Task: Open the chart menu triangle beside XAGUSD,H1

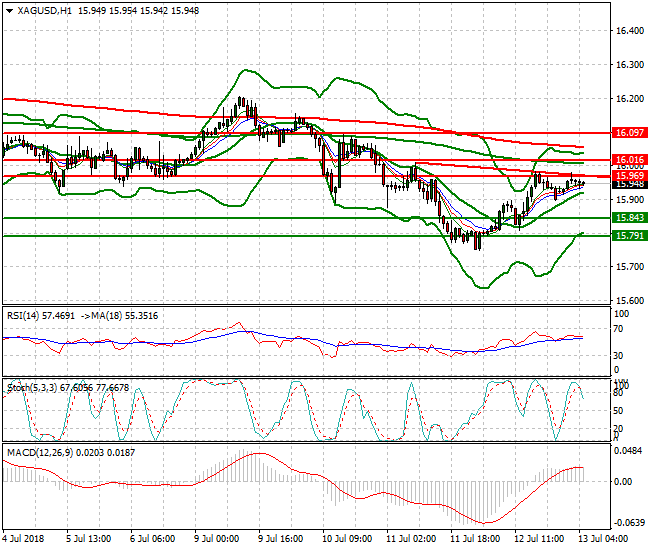Action: [x=10, y=11]
